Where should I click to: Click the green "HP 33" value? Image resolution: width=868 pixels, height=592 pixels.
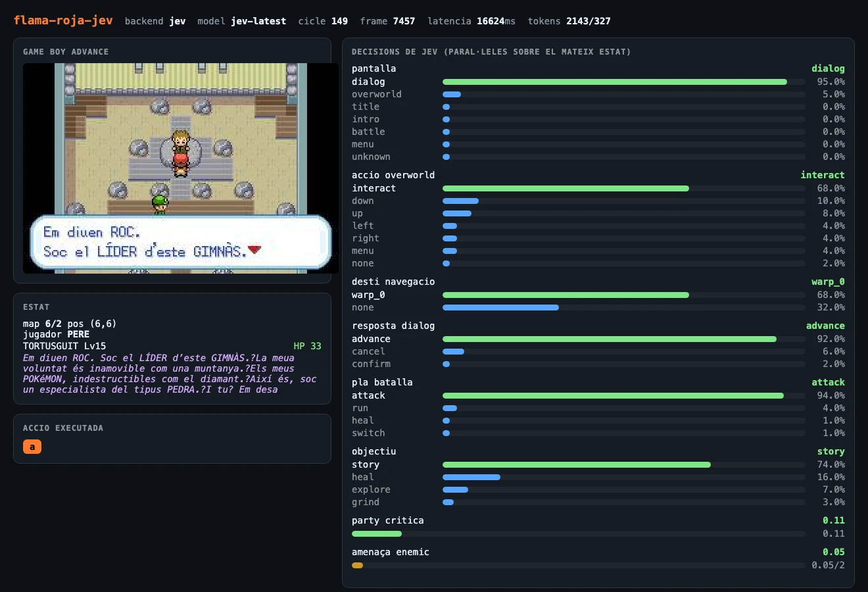(x=307, y=346)
